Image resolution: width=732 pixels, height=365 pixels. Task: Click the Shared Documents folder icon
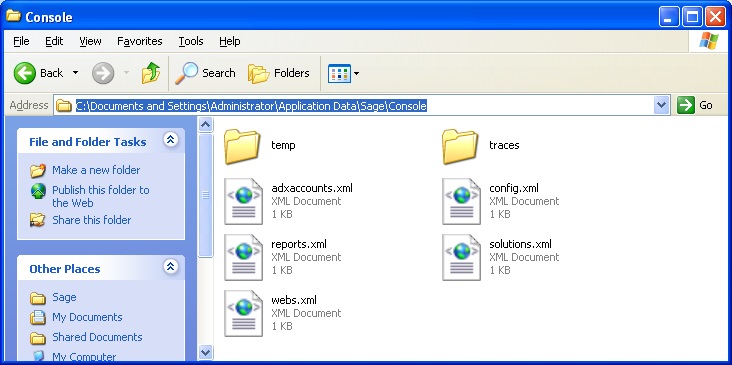[x=38, y=338]
